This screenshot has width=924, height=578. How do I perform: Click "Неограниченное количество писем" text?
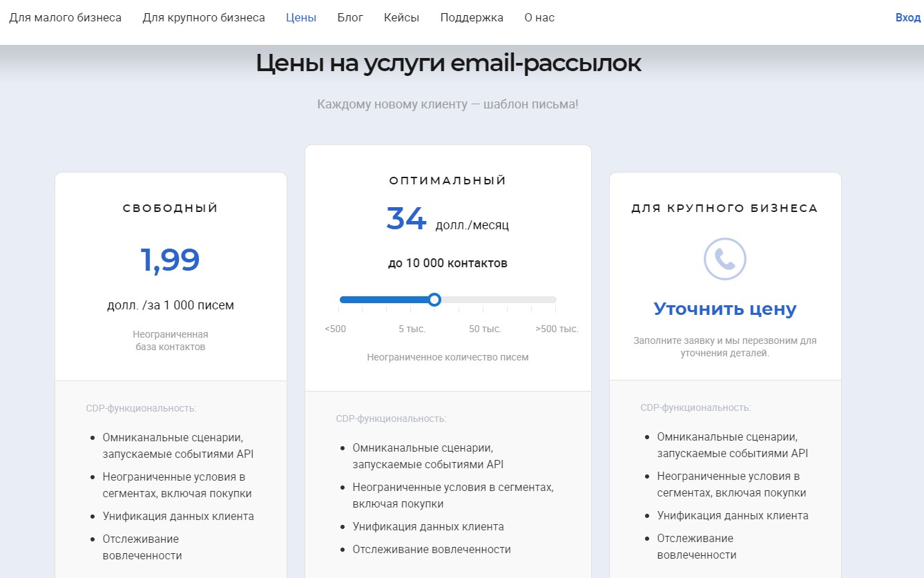point(447,357)
